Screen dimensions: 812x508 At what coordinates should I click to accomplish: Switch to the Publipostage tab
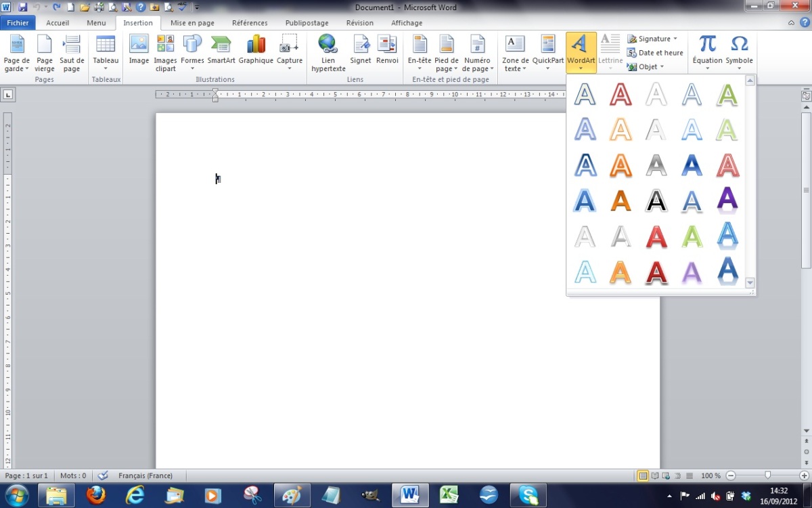(x=307, y=23)
